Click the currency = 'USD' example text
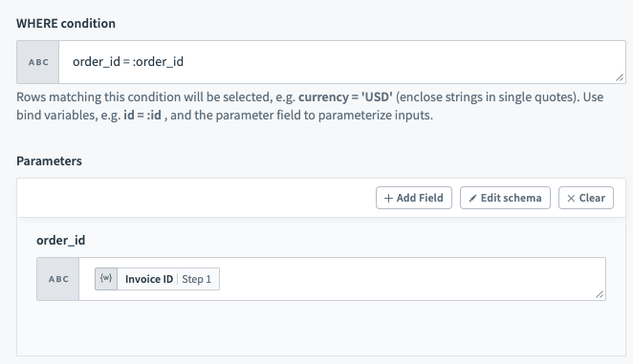The width and height of the screenshot is (633, 364). point(345,97)
